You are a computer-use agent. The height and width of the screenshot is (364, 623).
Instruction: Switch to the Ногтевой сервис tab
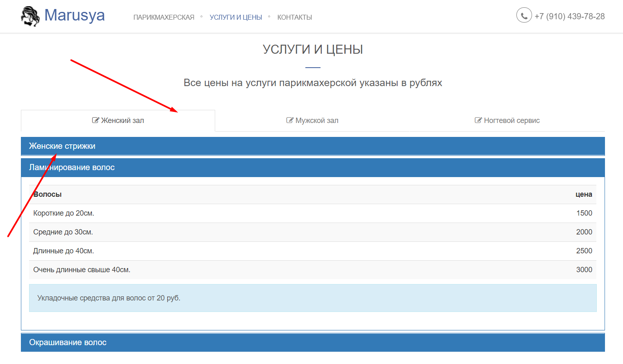coord(507,121)
